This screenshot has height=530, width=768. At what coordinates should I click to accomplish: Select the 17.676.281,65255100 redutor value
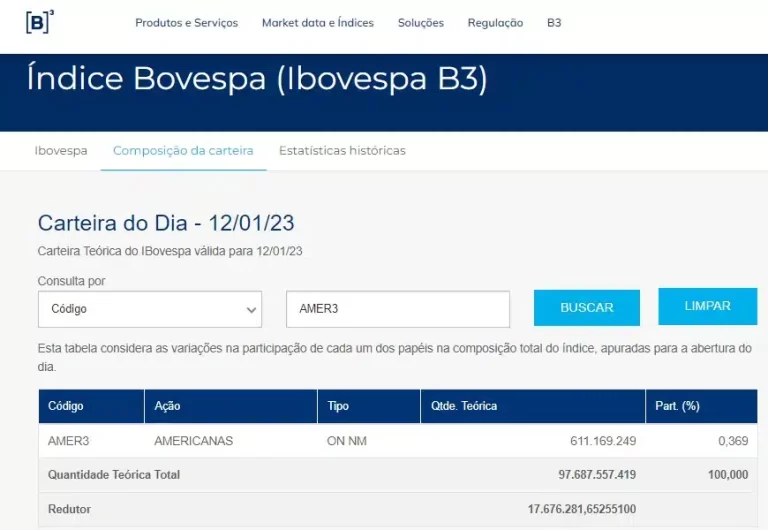coord(582,509)
